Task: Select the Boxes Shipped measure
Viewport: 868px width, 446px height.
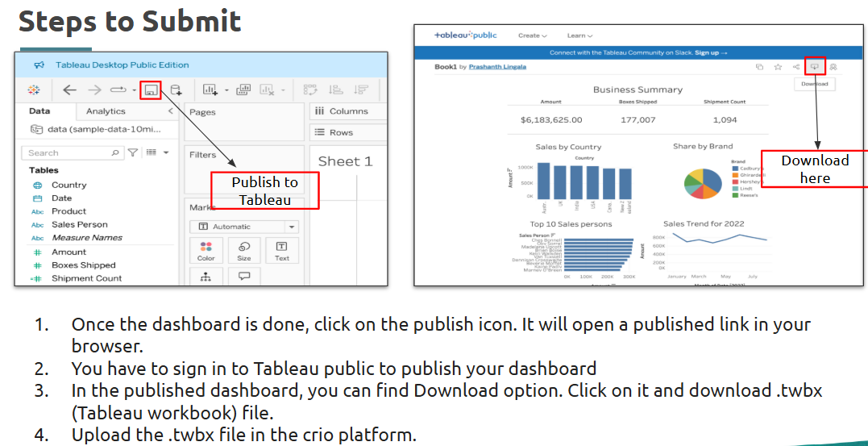Action: click(x=84, y=265)
